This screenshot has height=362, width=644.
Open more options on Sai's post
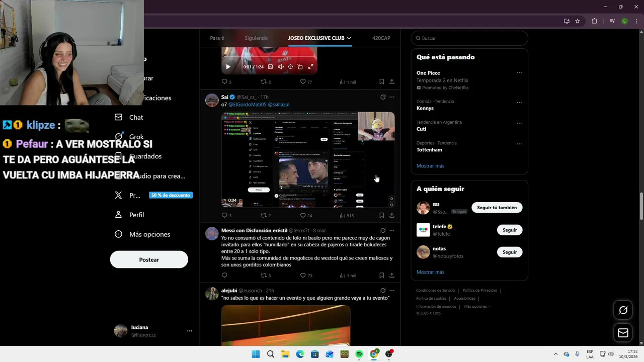coord(392,97)
